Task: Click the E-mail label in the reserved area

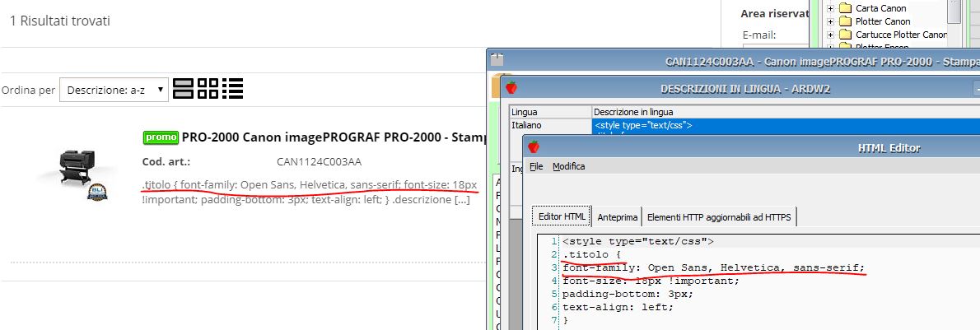Action: 759,35
